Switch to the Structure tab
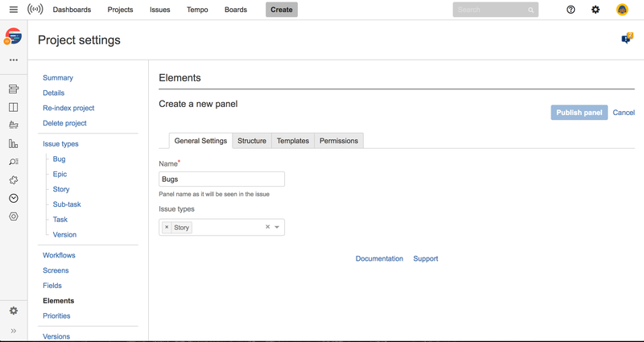The image size is (644, 342). (252, 141)
